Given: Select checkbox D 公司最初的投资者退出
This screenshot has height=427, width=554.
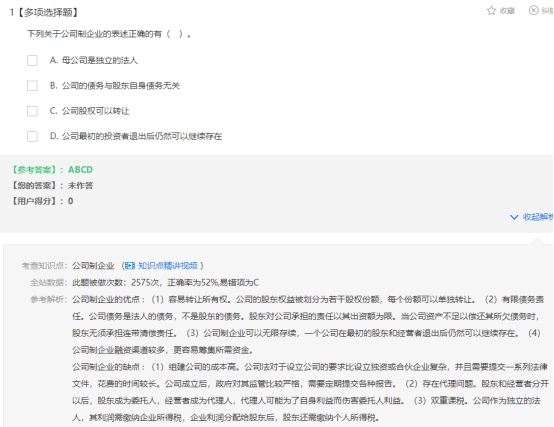Looking at the screenshot, I should pos(32,136).
